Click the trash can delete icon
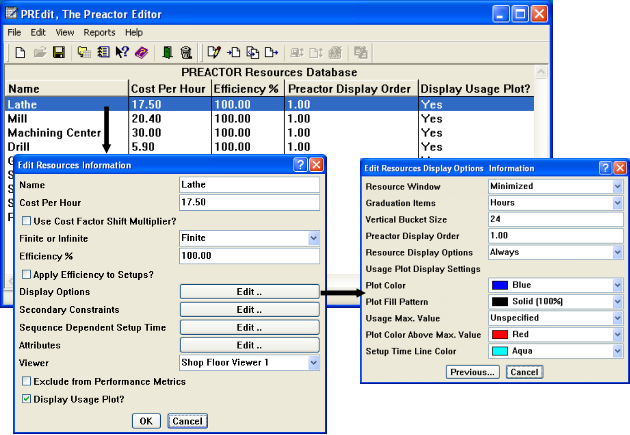The height and width of the screenshot is (435, 630). 186,52
